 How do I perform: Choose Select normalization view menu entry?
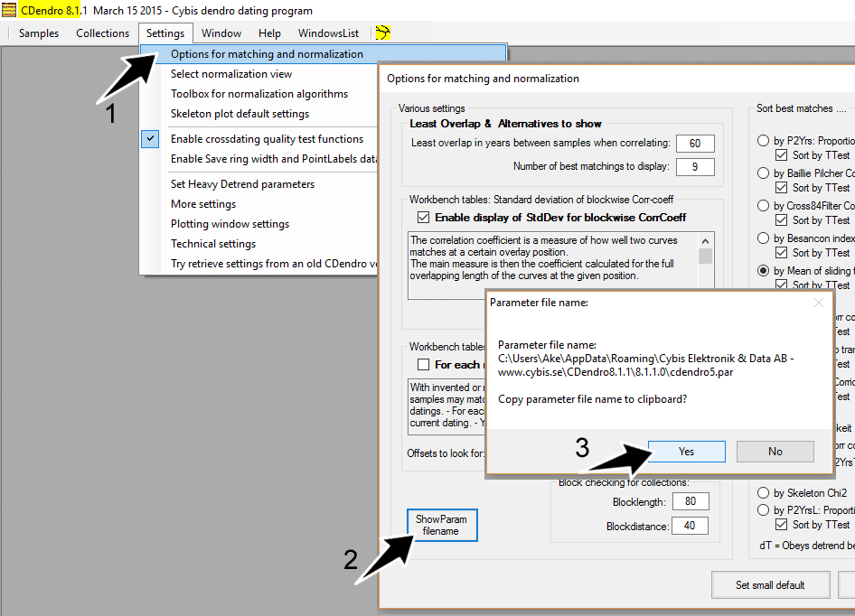coord(258,74)
